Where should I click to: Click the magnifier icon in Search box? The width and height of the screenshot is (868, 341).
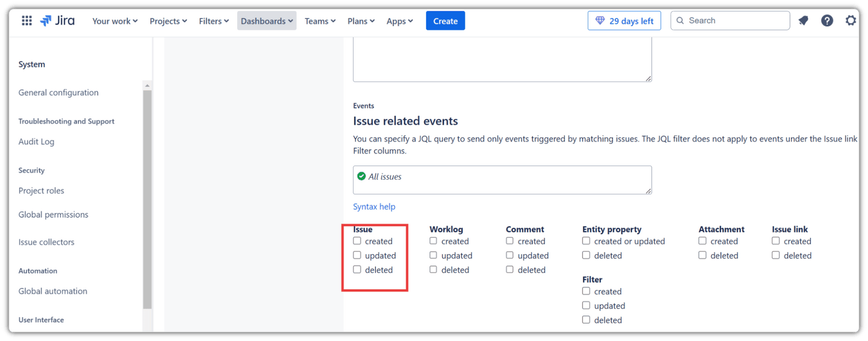click(x=680, y=21)
